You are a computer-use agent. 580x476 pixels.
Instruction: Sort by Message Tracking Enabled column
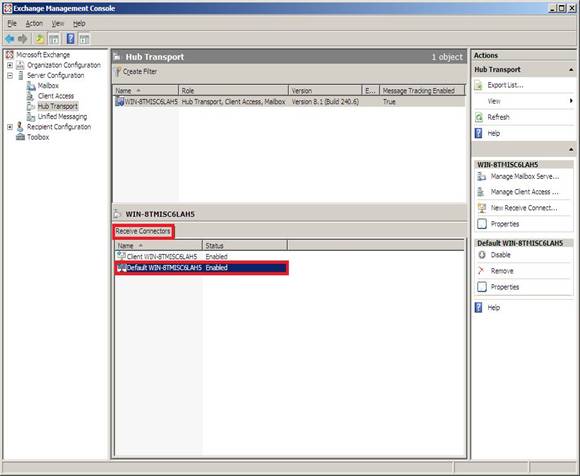[422, 91]
